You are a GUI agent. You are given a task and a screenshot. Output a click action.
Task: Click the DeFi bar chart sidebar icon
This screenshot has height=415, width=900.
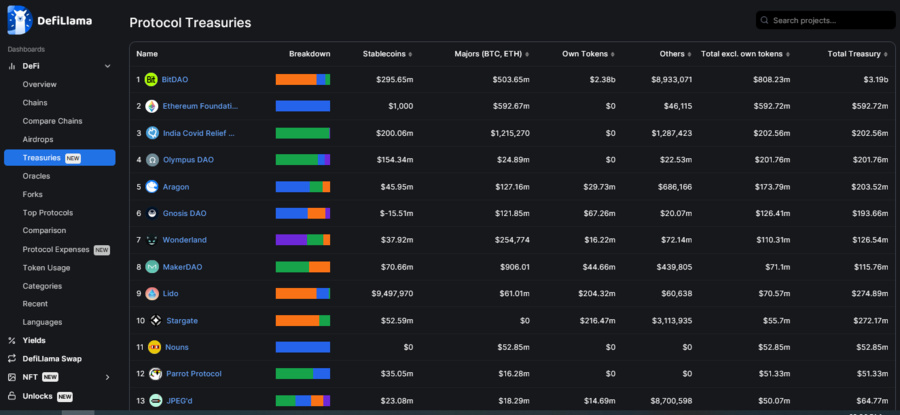[x=11, y=66]
